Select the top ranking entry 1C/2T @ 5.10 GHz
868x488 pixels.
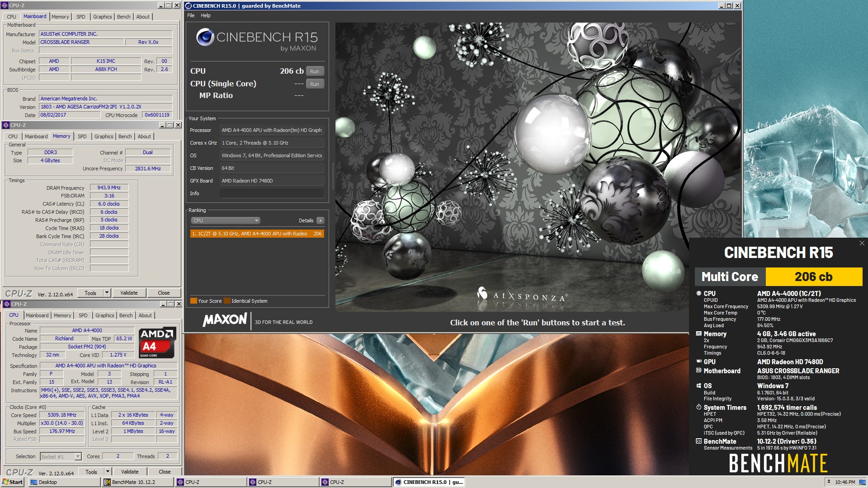[x=257, y=234]
